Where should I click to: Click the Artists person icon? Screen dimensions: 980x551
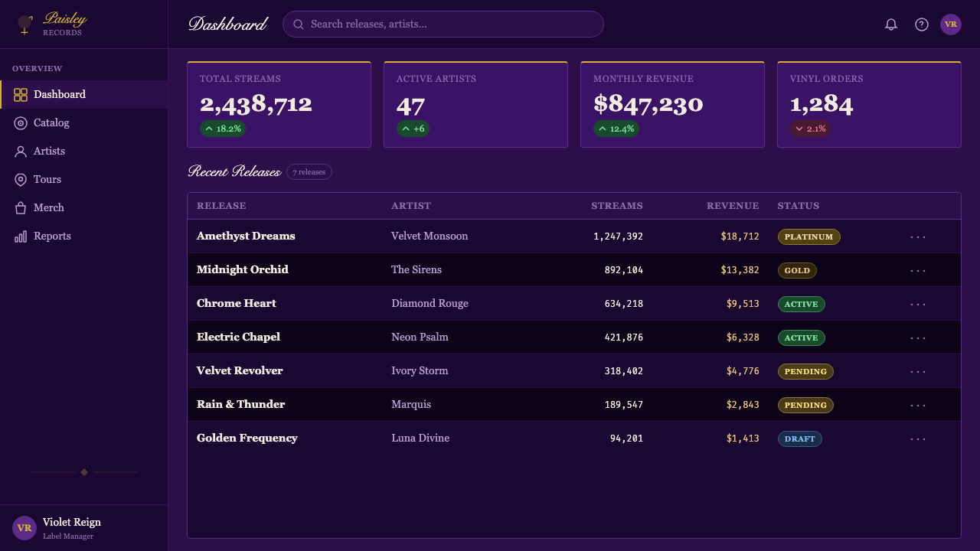click(x=21, y=152)
